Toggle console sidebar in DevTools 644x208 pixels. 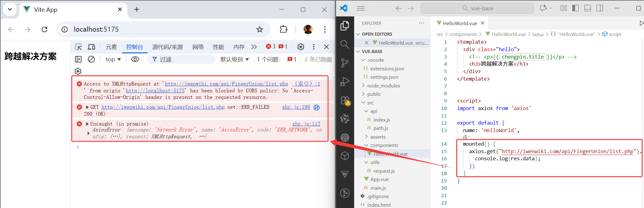[x=78, y=59]
